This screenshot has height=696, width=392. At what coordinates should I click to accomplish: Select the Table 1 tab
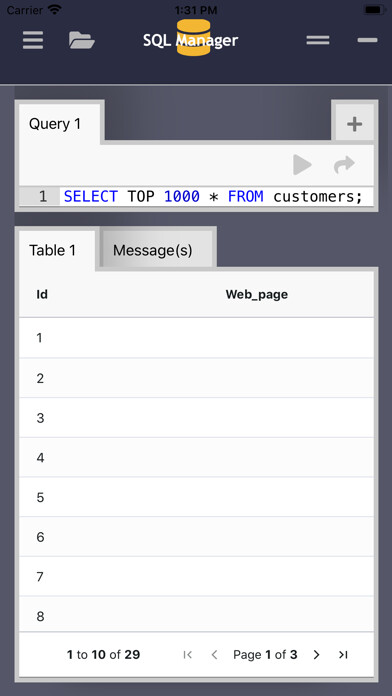[56, 250]
